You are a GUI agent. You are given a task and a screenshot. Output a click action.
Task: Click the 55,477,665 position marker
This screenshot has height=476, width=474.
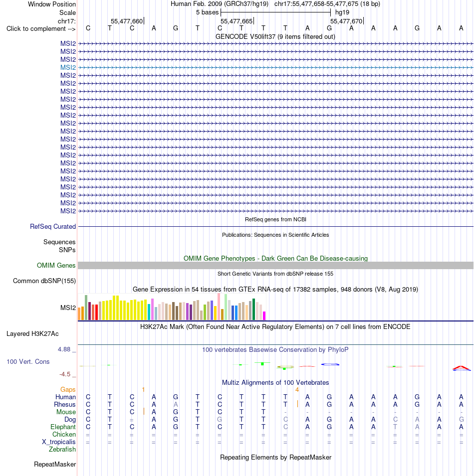pos(237,21)
